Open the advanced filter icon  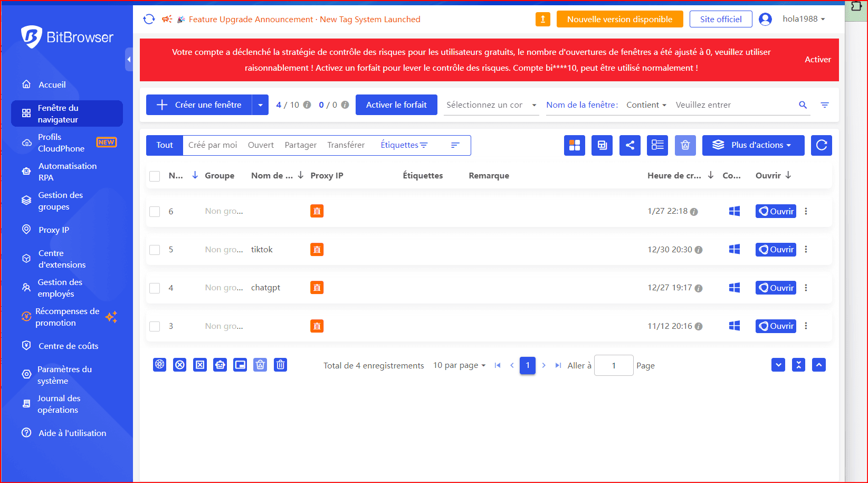click(824, 105)
